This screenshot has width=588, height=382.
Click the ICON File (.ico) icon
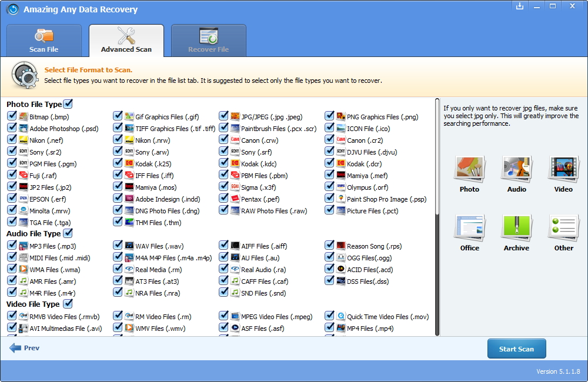tap(341, 128)
